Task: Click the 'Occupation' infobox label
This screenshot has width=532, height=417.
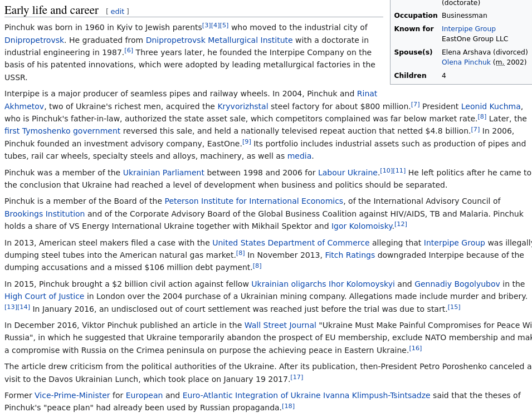Action: click(x=416, y=16)
